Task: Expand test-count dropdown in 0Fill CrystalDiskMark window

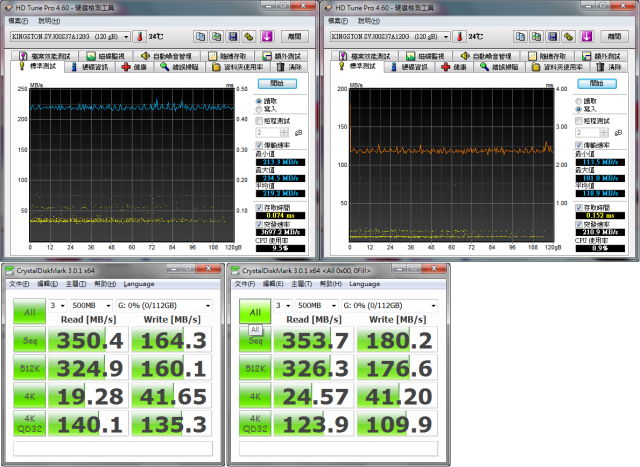Action: click(x=288, y=305)
